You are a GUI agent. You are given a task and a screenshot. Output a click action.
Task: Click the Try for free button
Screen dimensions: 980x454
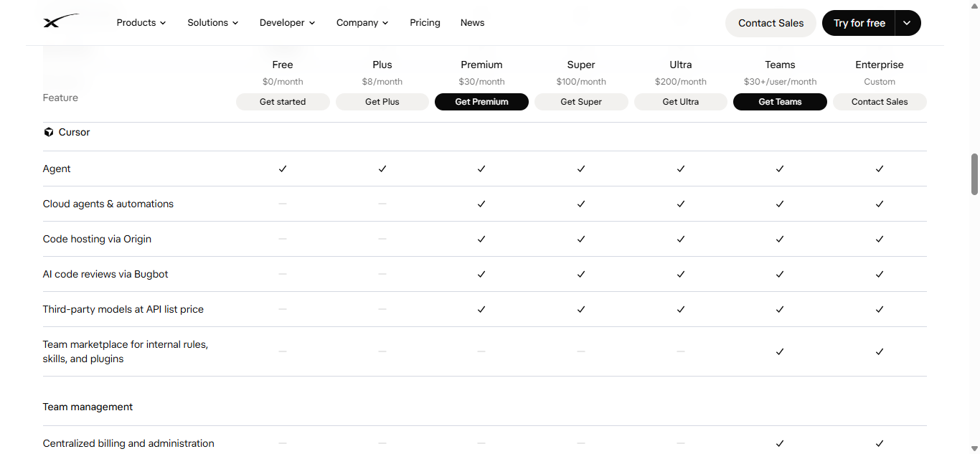coord(859,23)
